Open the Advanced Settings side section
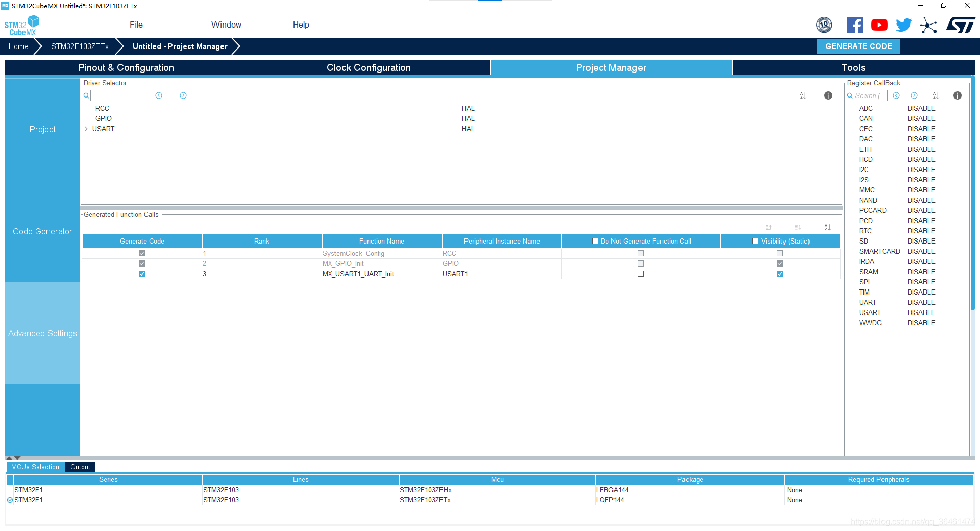 42,333
